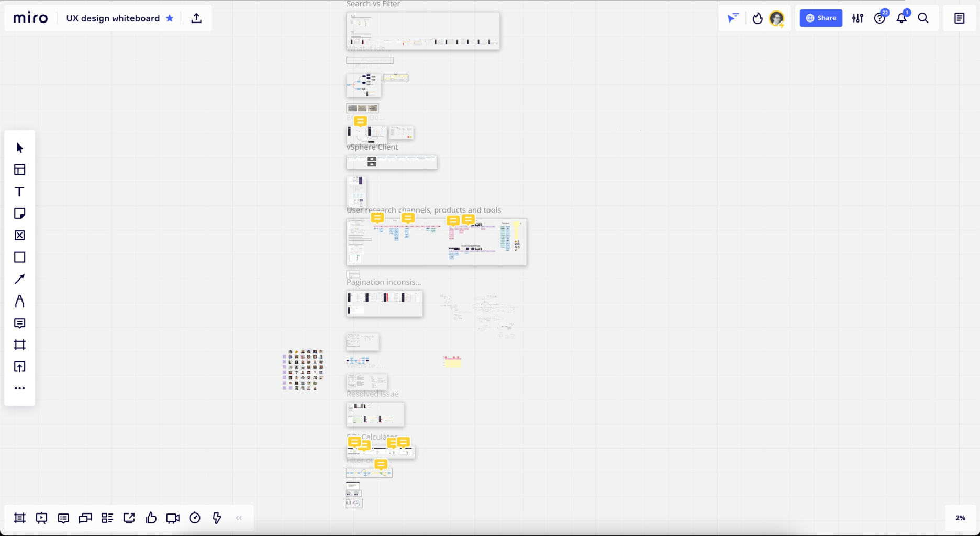Viewport: 980px width, 536px height.
Task: Select the cursor arrow tool
Action: click(19, 148)
